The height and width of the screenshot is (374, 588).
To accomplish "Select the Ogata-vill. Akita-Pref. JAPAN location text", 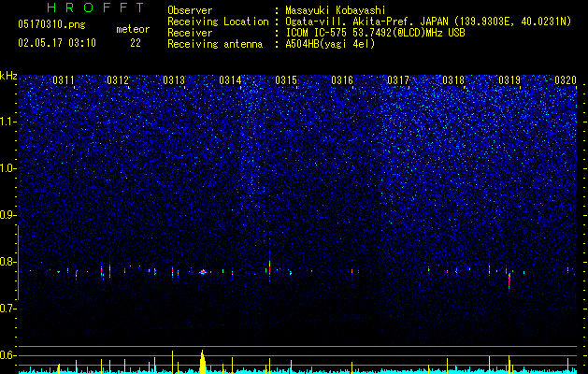I will (x=428, y=22).
